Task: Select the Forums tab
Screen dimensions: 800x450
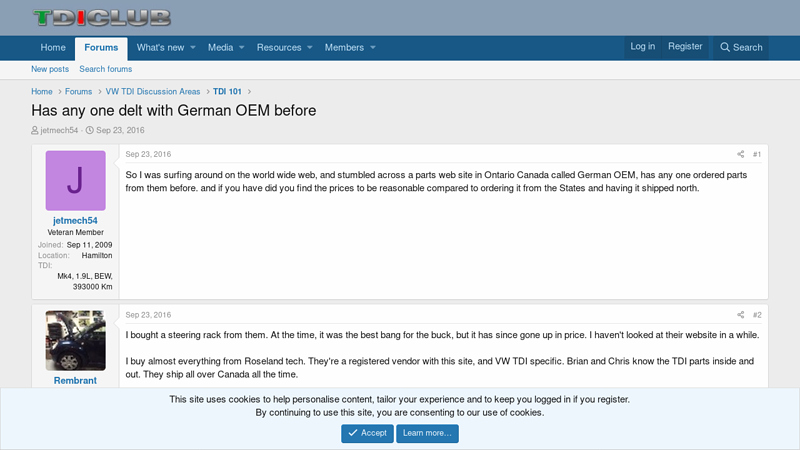Action: [x=101, y=47]
